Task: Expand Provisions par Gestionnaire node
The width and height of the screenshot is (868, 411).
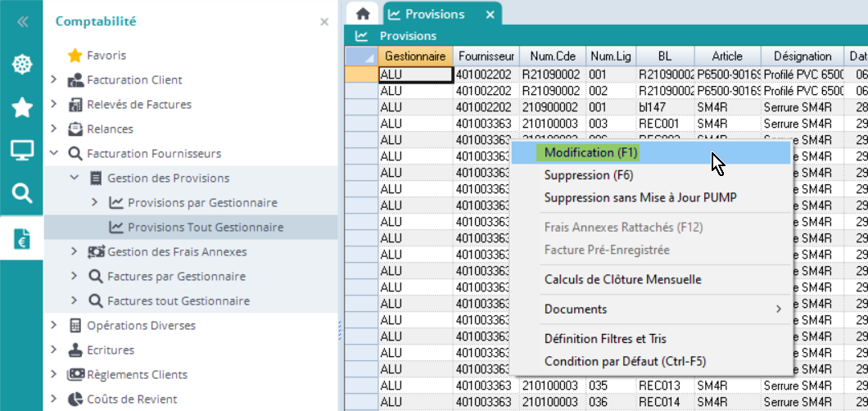Action: tap(94, 203)
